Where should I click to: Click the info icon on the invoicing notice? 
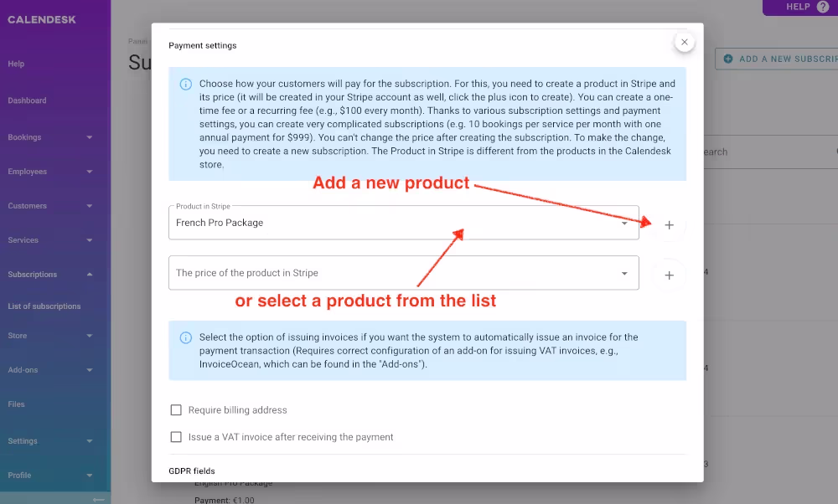click(x=184, y=337)
